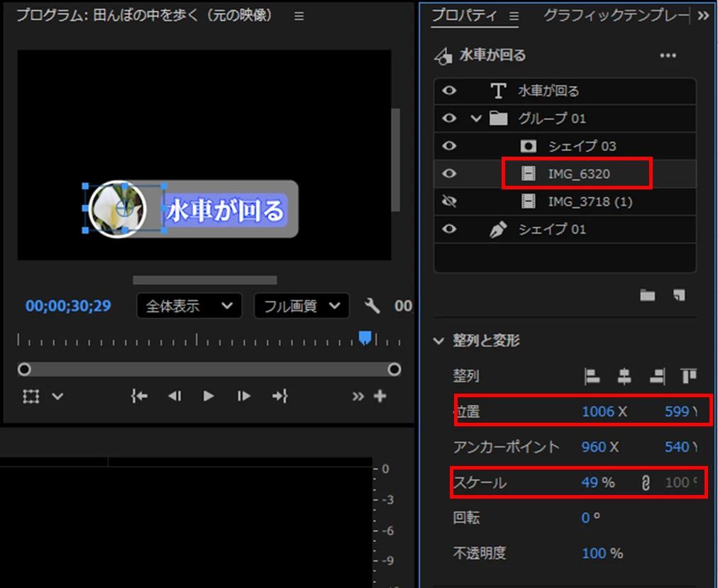Open the 全体表示 zoom level dropdown

coord(189,306)
